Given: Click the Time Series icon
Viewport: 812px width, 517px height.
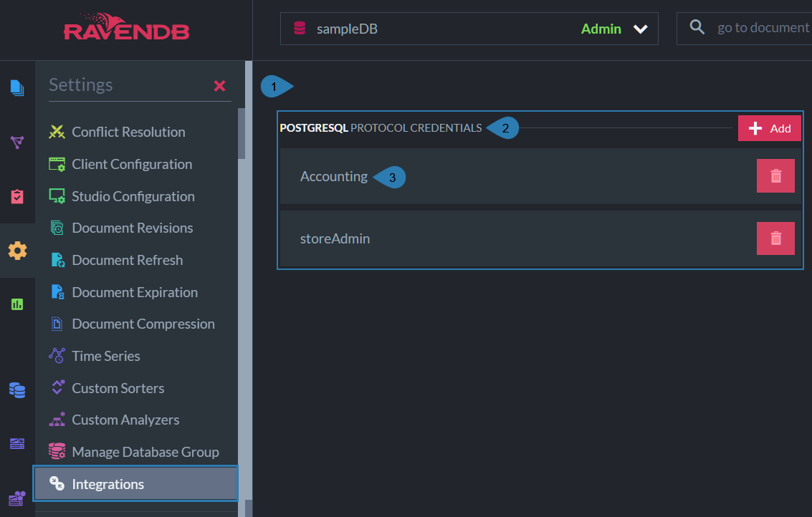Looking at the screenshot, I should [57, 356].
